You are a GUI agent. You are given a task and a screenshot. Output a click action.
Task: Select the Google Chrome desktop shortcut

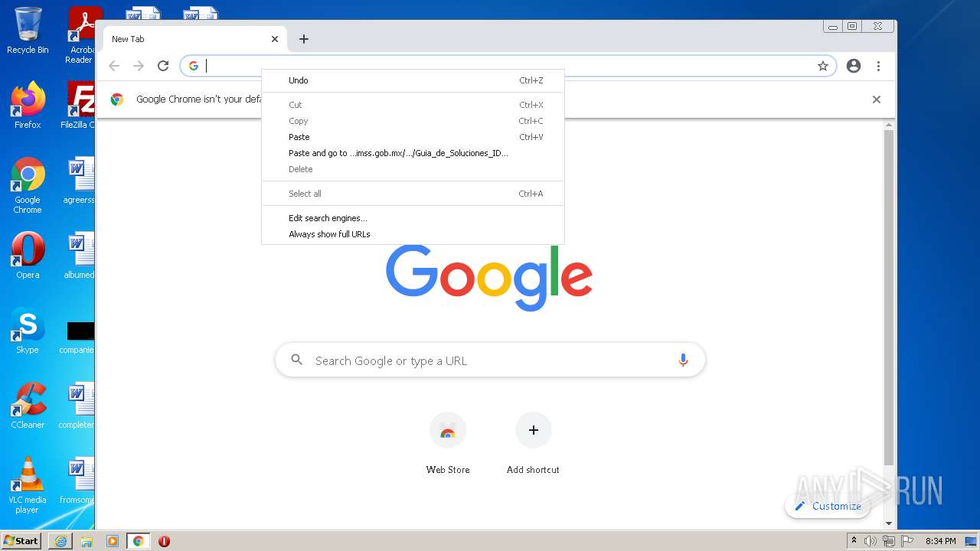28,186
